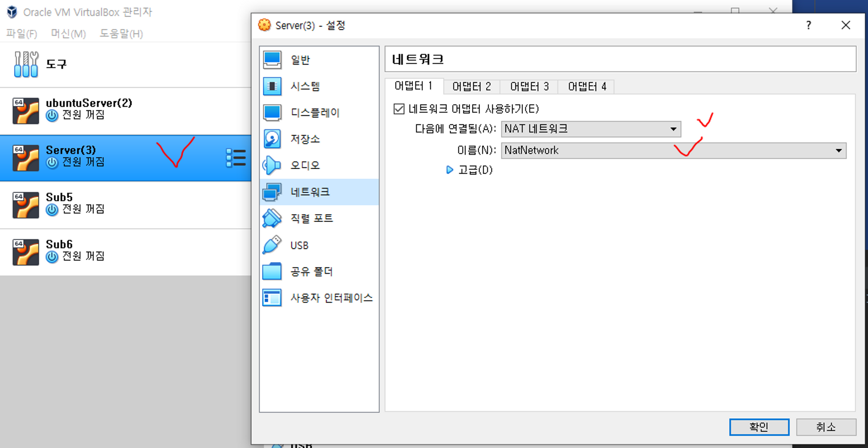Click the Sub5 power-off status icon
The width and height of the screenshot is (868, 448).
coord(52,210)
